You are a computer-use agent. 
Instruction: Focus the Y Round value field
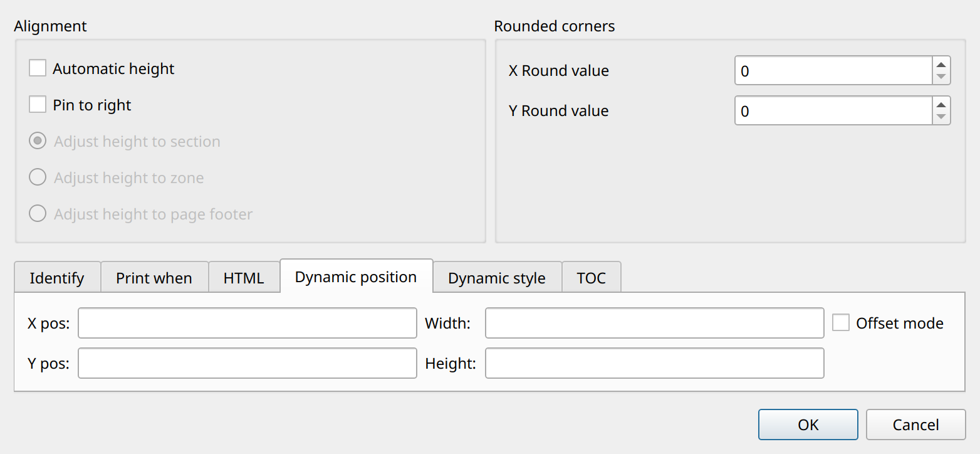[834, 110]
